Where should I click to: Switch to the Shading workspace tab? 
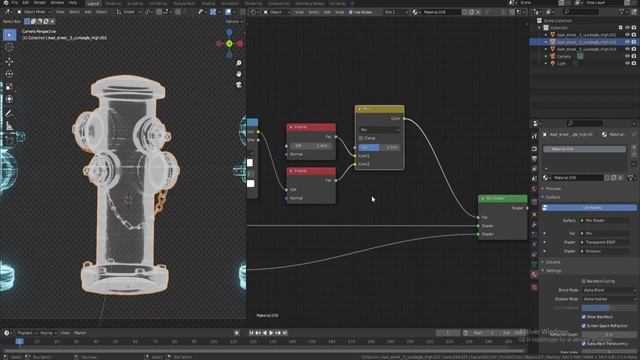point(208,3)
